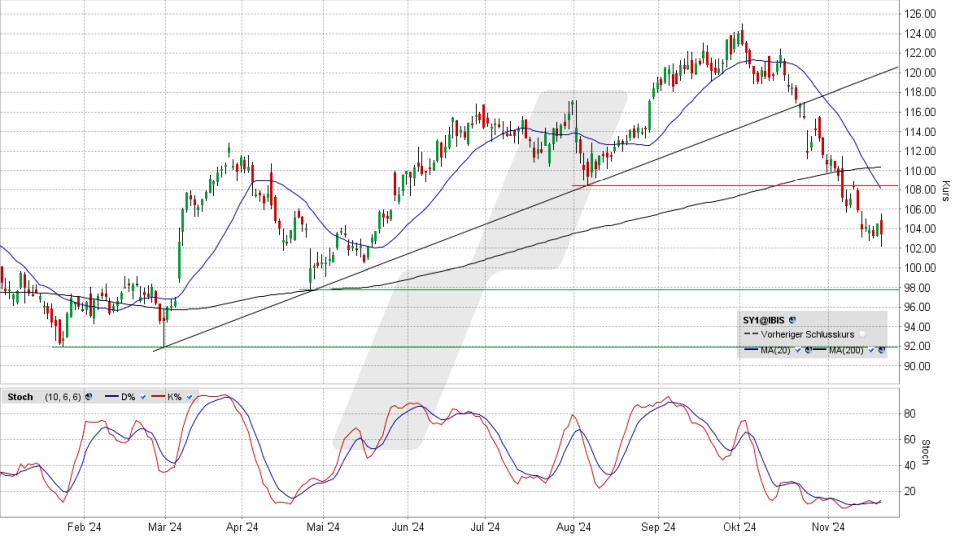The height and width of the screenshot is (540, 960).
Task: Open the MA(20) settings globe icon
Action: [808, 350]
